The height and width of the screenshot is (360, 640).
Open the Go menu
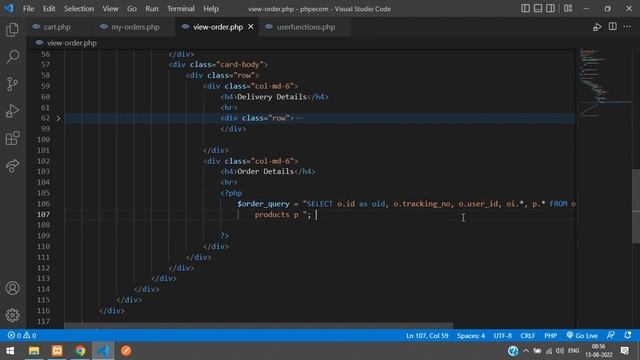[131, 9]
